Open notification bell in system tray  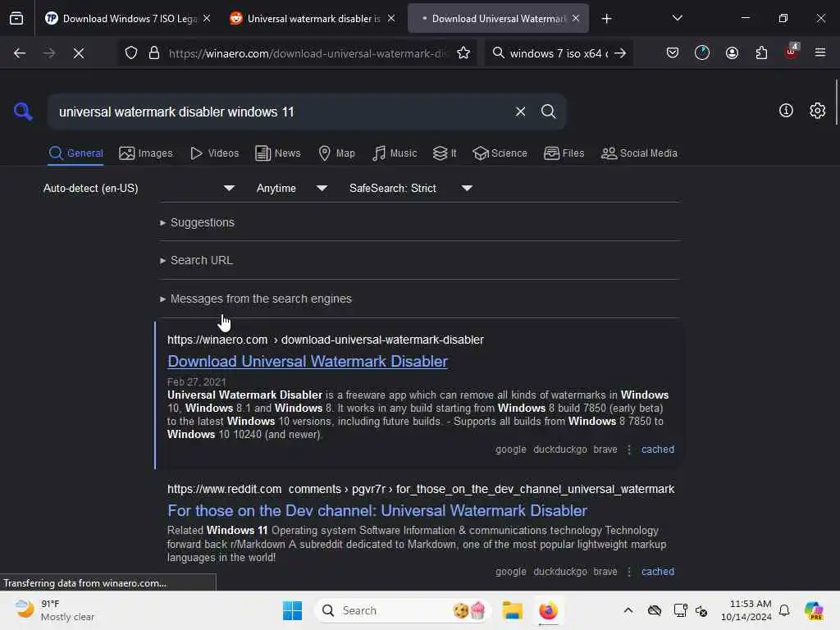(x=784, y=610)
